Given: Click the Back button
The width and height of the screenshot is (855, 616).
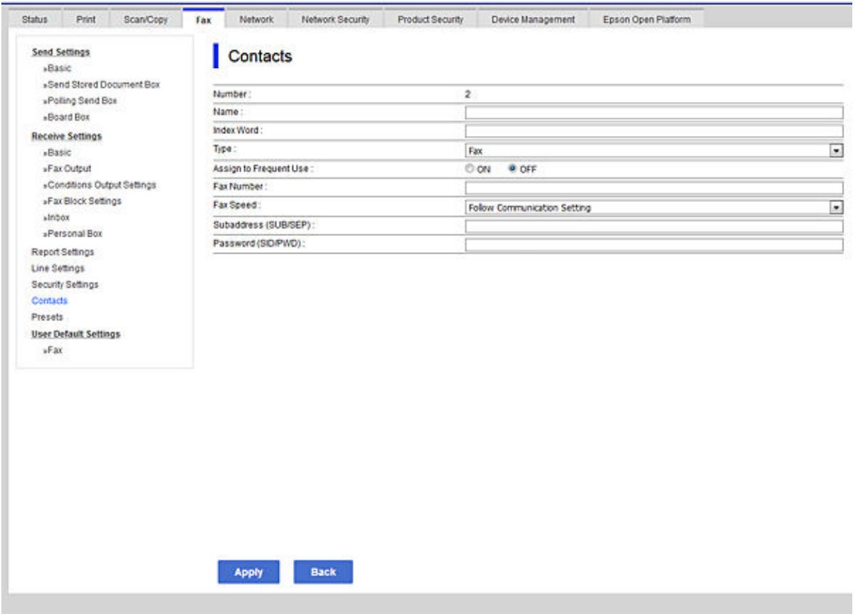Looking at the screenshot, I should [323, 572].
